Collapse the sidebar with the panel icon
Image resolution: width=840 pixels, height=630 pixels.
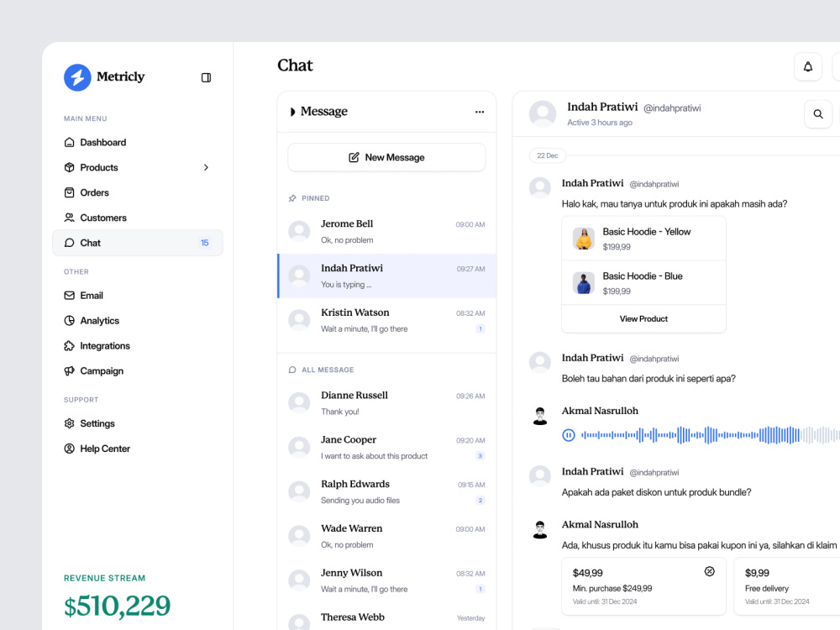[206, 77]
